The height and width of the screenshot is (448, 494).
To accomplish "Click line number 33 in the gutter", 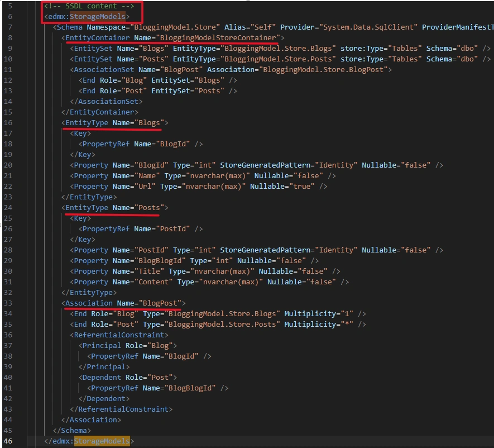I will click(8, 303).
